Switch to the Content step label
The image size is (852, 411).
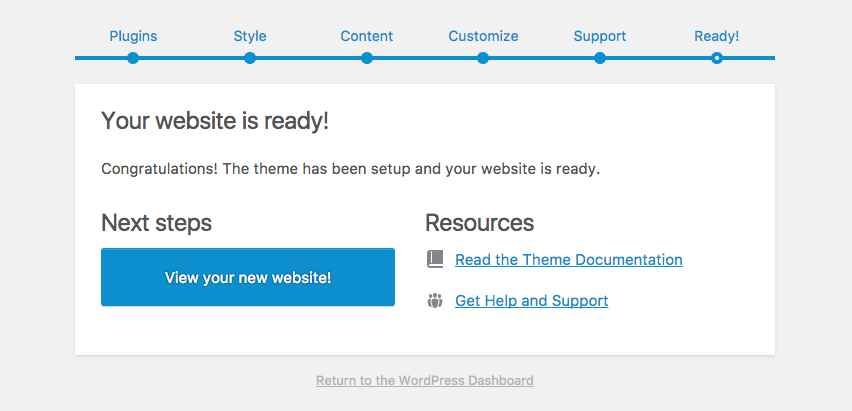tap(367, 36)
